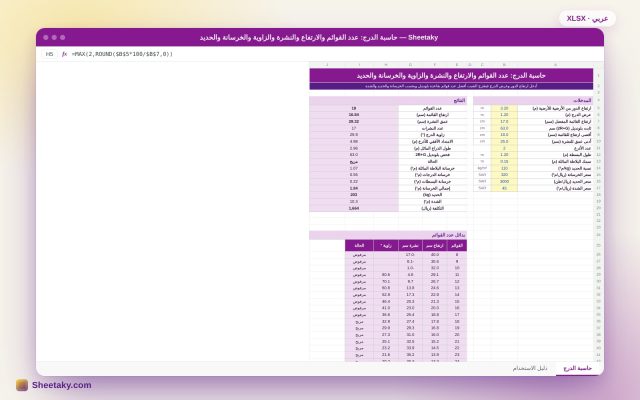Click the عدد القوائم label in results
The width and height of the screenshot is (640, 400).
tap(433, 109)
